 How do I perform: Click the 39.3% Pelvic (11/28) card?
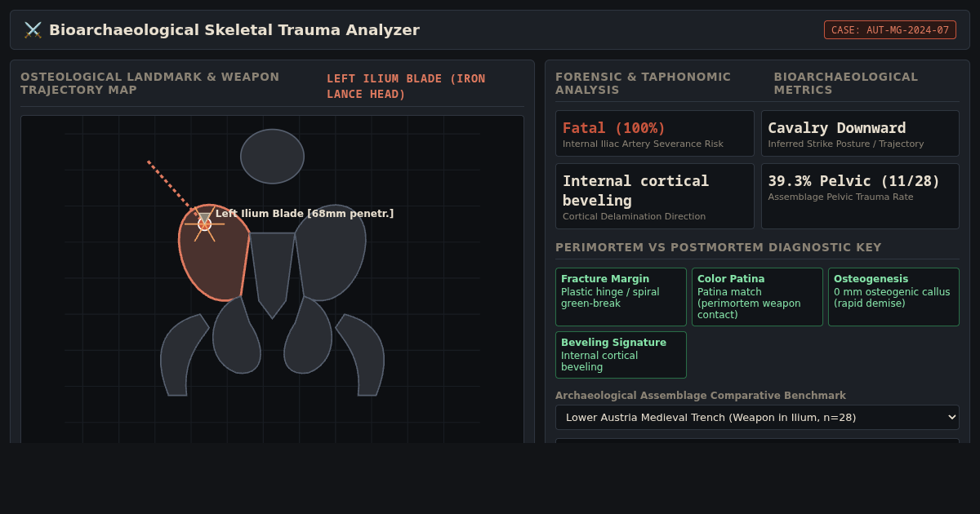860,197
